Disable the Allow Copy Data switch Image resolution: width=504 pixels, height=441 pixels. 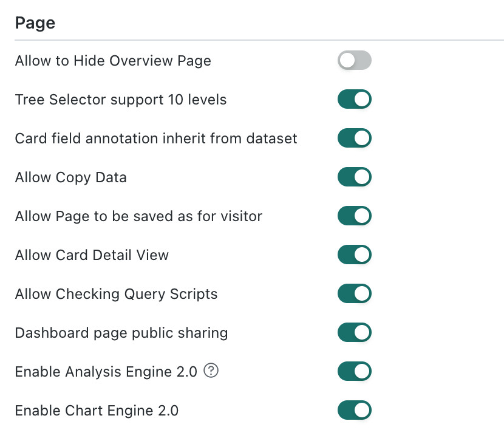pos(354,177)
